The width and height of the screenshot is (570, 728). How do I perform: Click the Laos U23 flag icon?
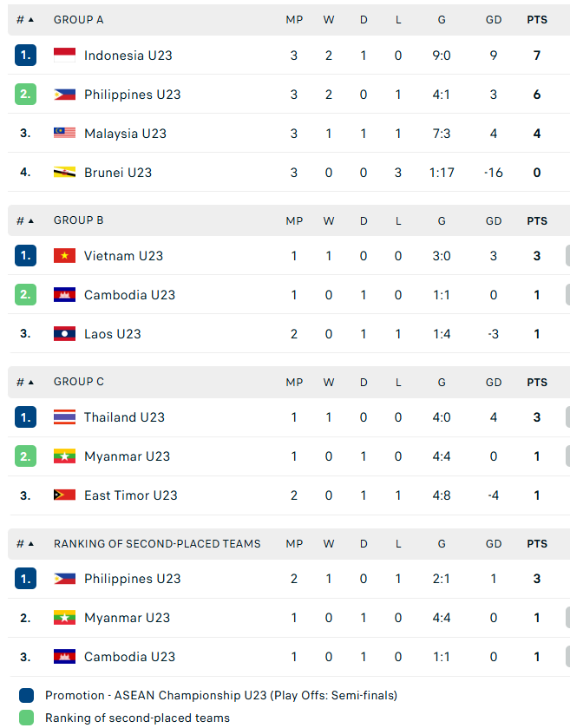64,334
